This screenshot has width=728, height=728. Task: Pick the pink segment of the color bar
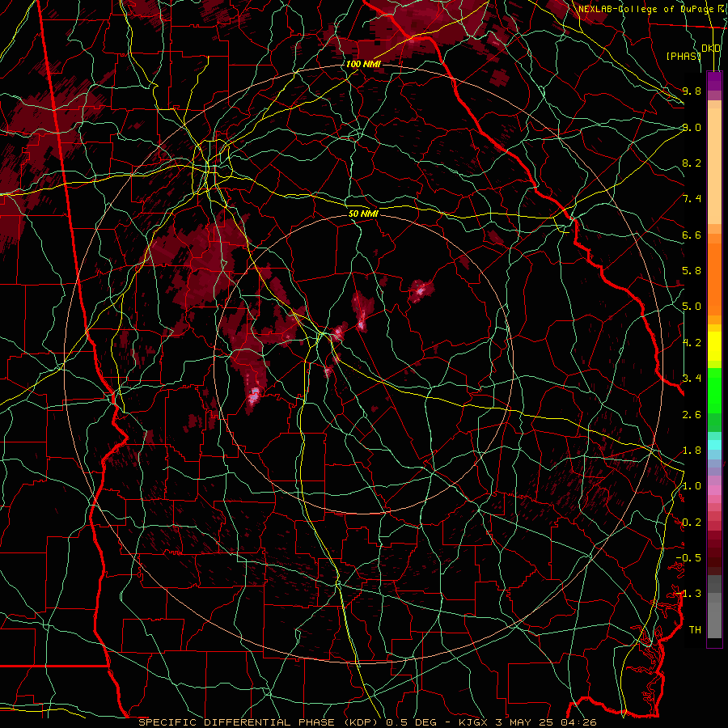click(714, 490)
